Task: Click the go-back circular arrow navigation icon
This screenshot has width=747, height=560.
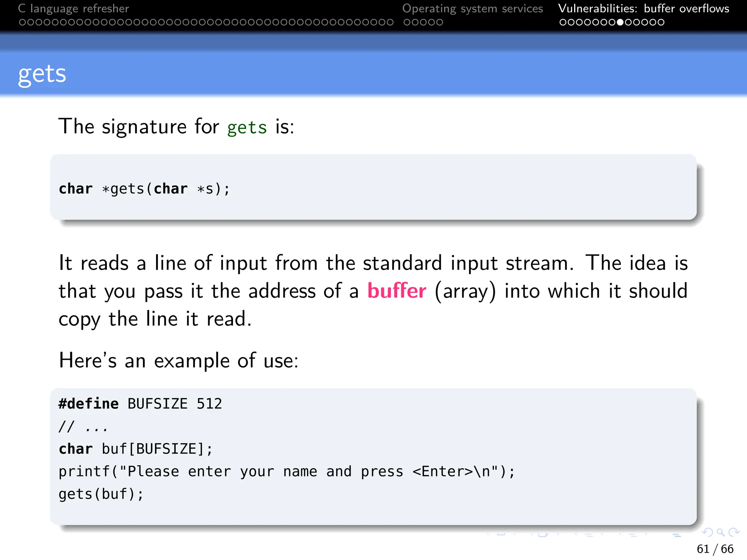Action: click(707, 533)
